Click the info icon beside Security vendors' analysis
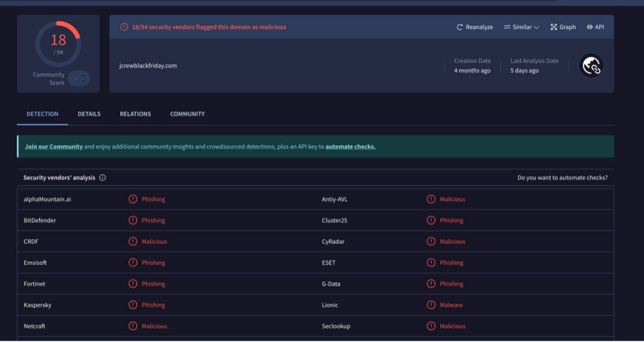The width and height of the screenshot is (644, 342). pos(103,178)
